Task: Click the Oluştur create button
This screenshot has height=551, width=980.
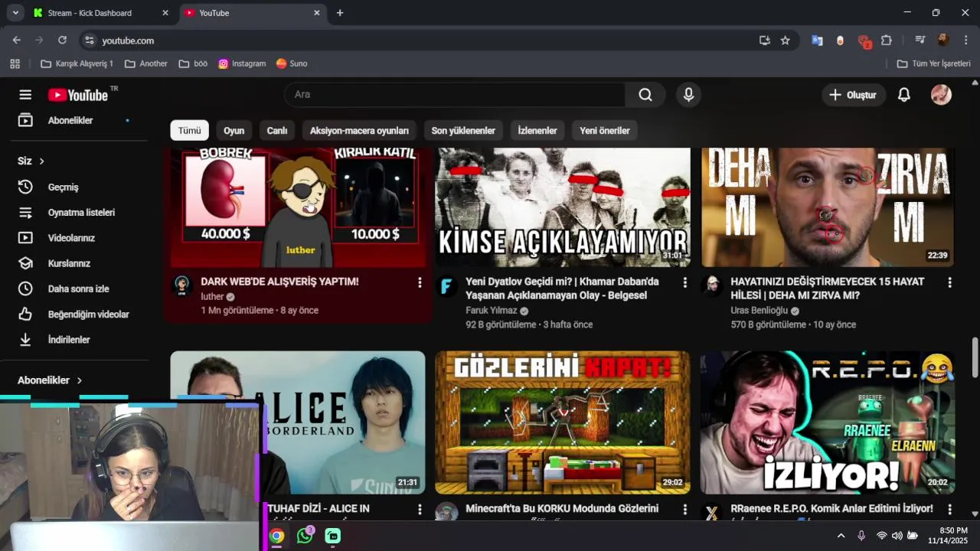Action: (x=854, y=95)
